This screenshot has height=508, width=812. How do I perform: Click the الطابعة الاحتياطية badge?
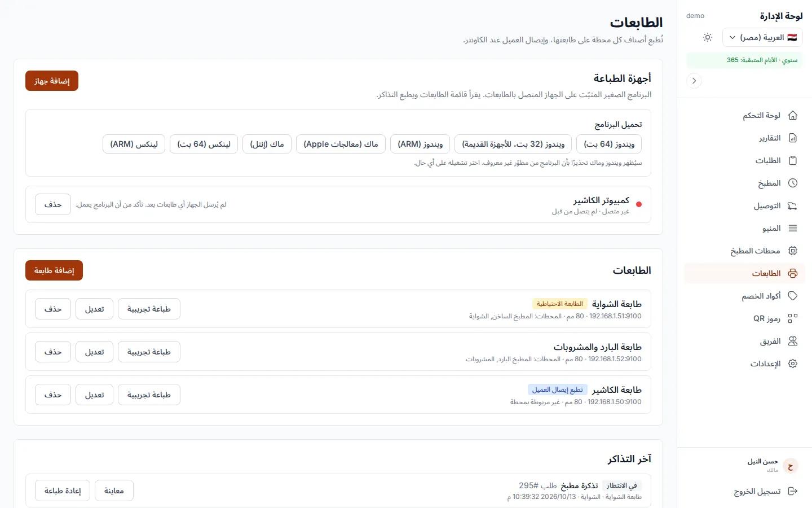point(559,304)
